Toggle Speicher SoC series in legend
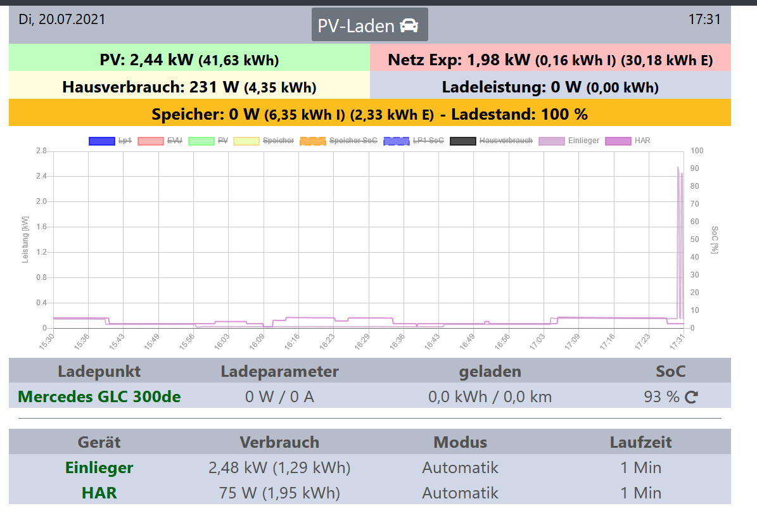The height and width of the screenshot is (532, 757). coord(338,141)
